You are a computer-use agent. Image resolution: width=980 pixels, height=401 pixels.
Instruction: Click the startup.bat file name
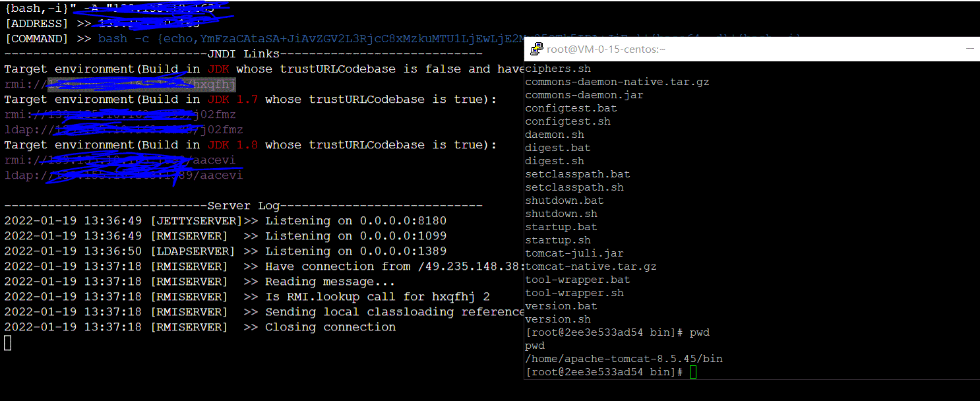click(x=561, y=227)
